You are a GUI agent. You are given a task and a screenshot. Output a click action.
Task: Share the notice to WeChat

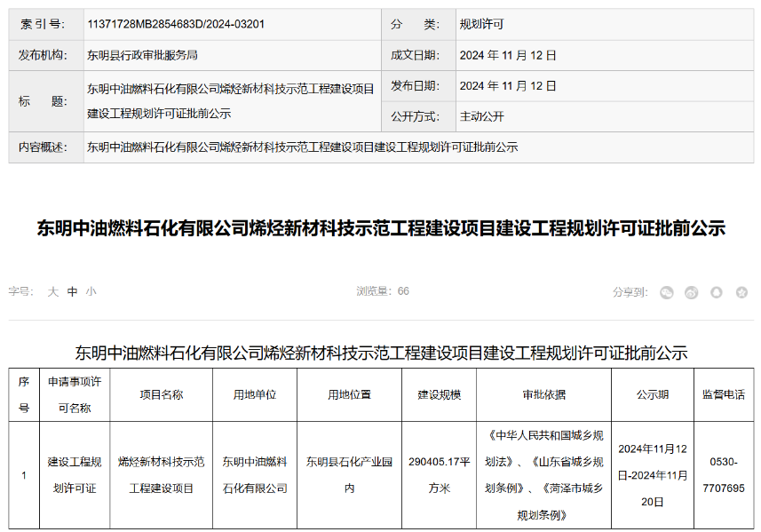tap(667, 292)
